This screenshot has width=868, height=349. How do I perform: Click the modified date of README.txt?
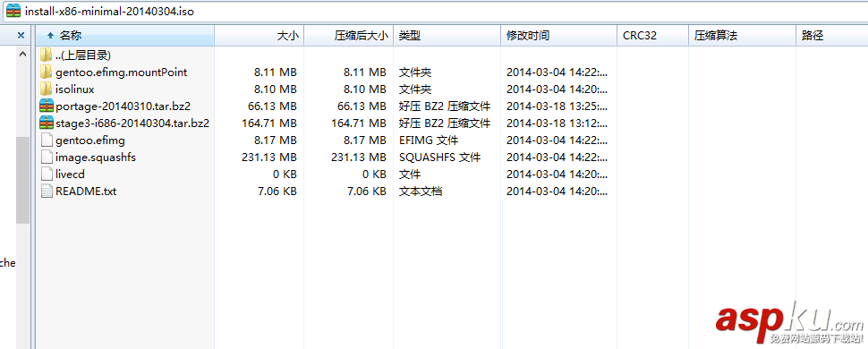tap(557, 192)
